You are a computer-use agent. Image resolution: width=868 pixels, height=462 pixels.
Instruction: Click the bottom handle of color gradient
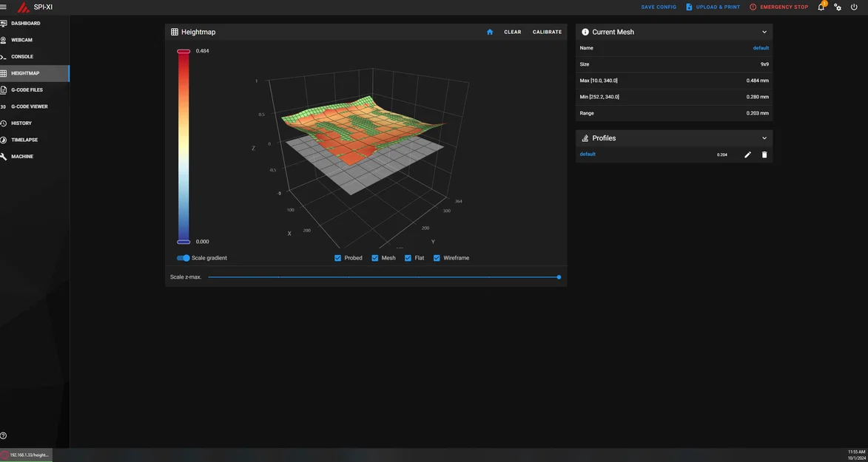point(184,242)
